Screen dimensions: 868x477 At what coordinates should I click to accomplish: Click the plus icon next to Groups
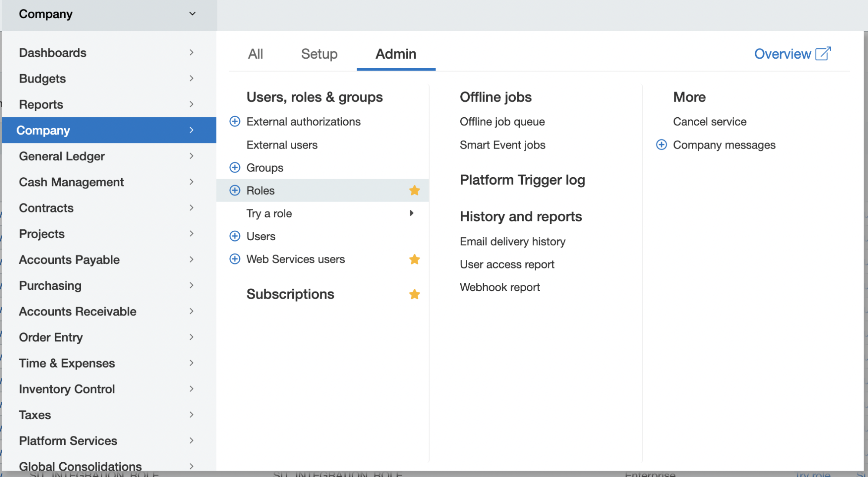pyautogui.click(x=234, y=167)
